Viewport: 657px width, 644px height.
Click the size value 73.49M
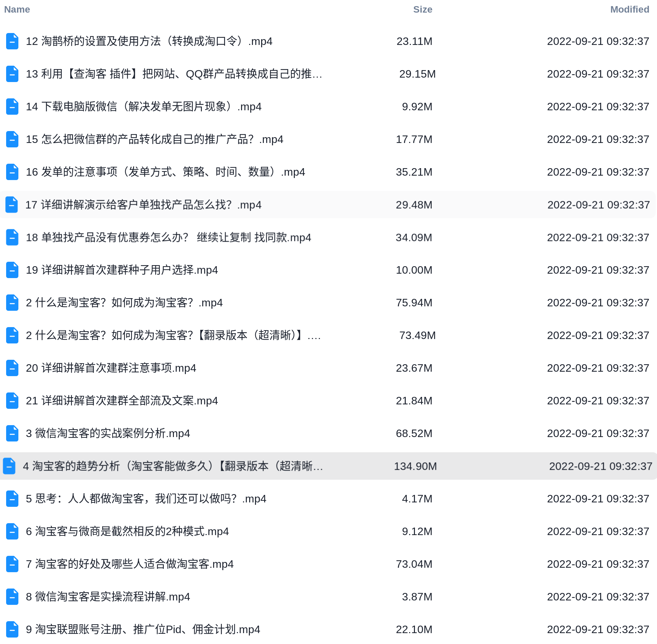[417, 335]
